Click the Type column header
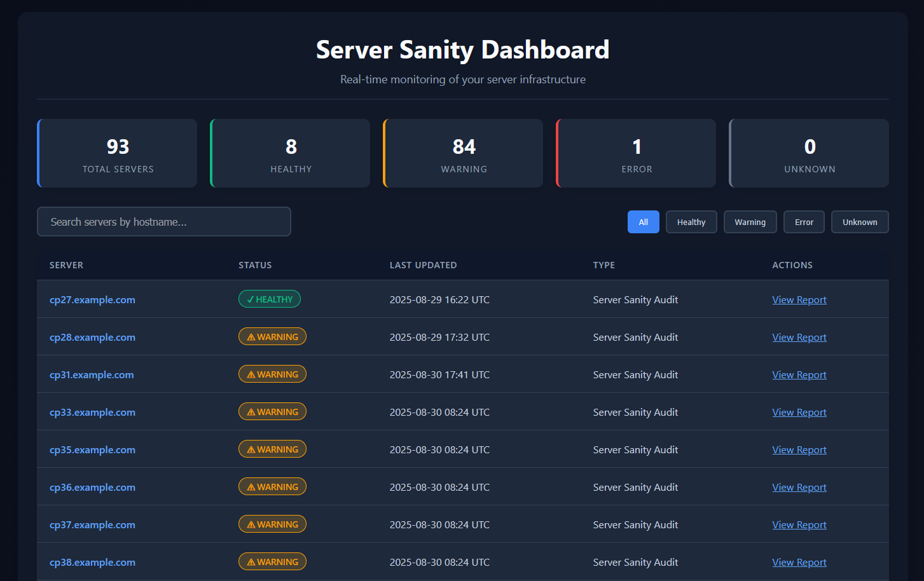Screen dimensions: 924x581 604,265
